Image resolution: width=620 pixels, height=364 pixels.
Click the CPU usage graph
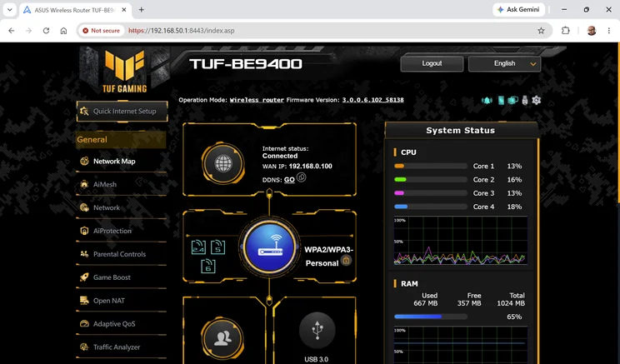461,241
